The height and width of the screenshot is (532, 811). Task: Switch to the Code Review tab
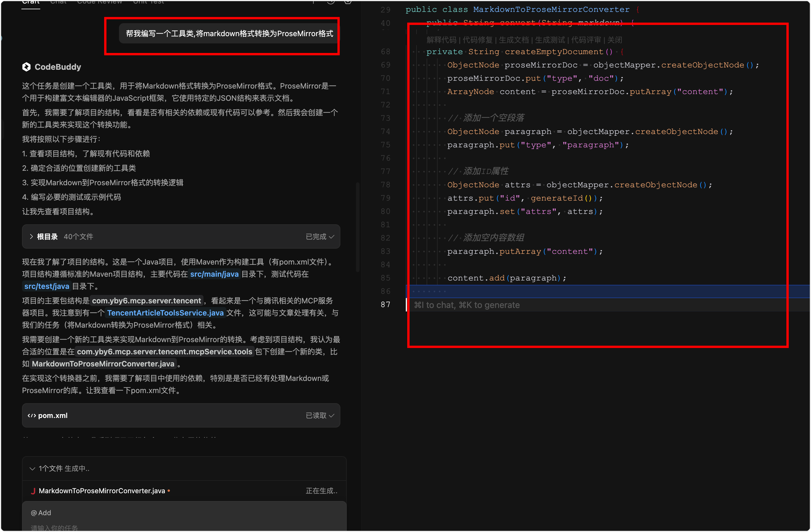[x=100, y=2]
